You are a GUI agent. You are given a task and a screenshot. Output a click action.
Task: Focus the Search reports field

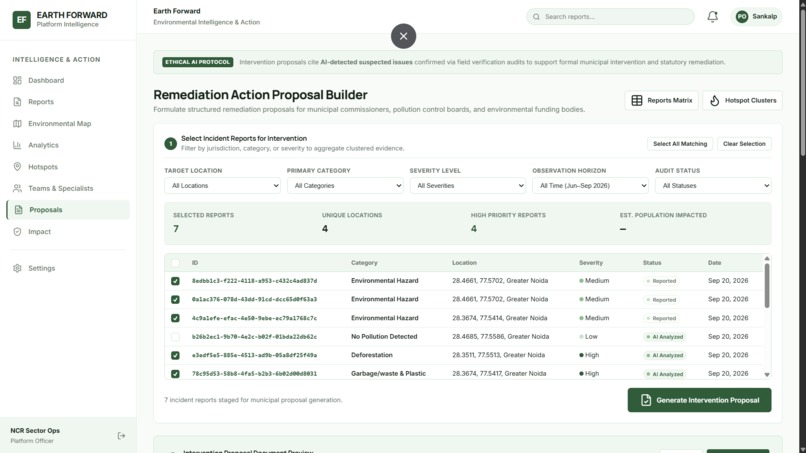pyautogui.click(x=610, y=16)
